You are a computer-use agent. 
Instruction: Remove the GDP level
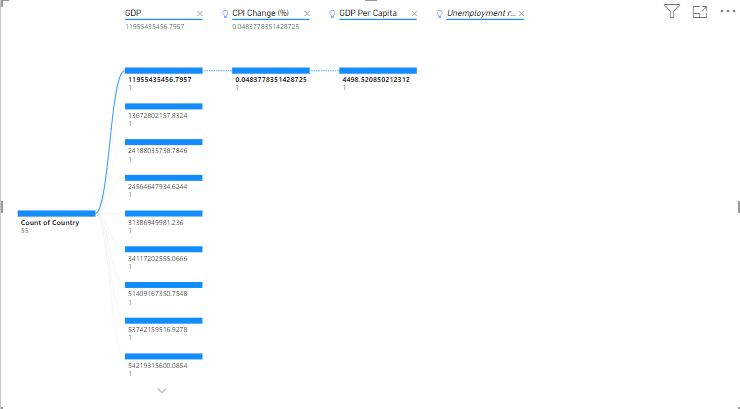click(200, 14)
